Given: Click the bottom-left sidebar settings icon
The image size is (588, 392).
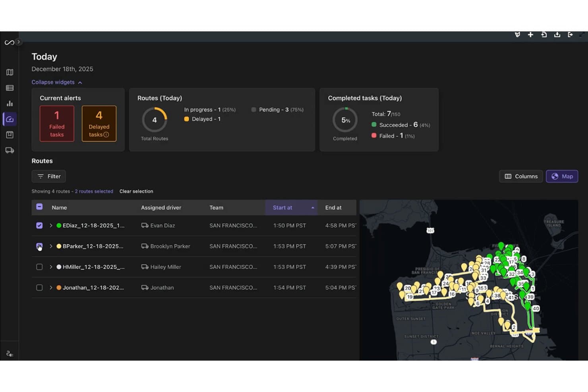Looking at the screenshot, I should [10, 353].
